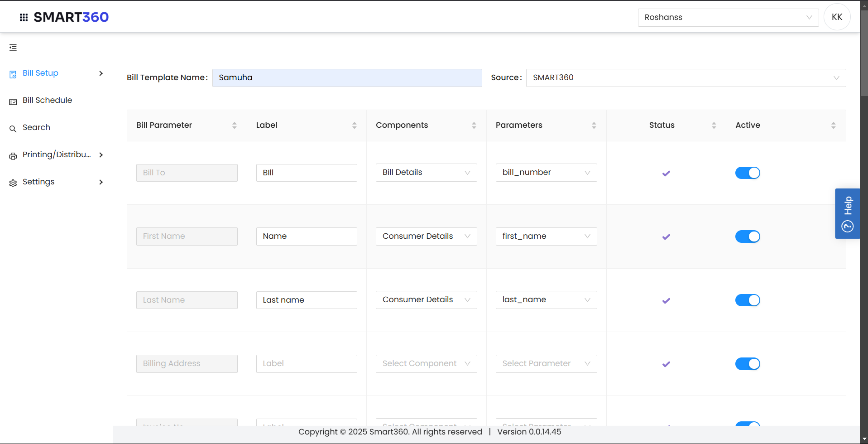The image size is (868, 444).
Task: Open Bill Details component dropdown
Action: 426,173
